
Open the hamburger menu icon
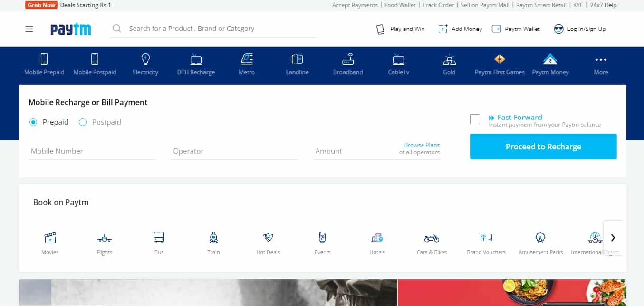[x=29, y=29]
